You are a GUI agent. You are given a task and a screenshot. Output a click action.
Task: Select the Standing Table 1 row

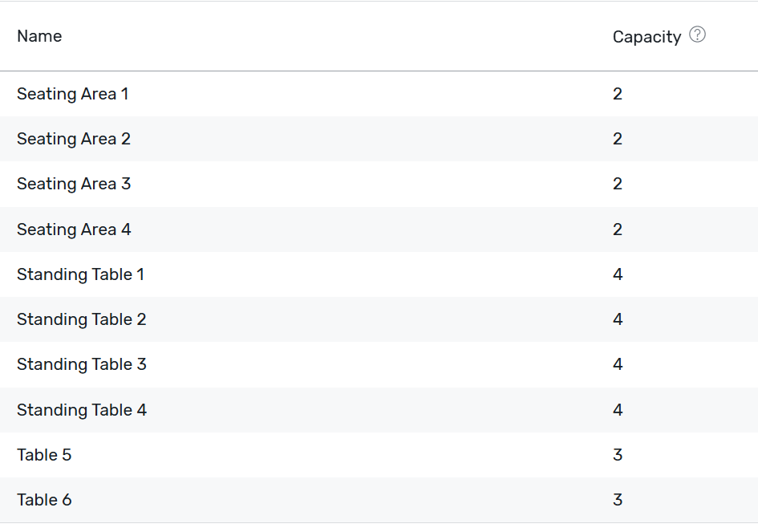pos(379,274)
